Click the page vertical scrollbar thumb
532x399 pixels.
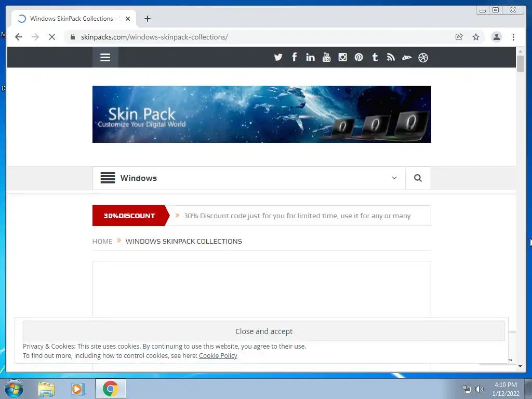point(520,63)
